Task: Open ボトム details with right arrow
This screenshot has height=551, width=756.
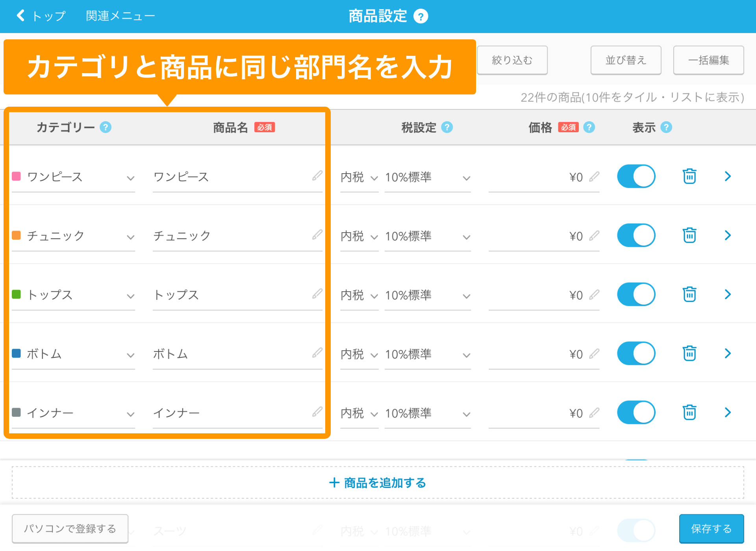Action: [x=728, y=353]
